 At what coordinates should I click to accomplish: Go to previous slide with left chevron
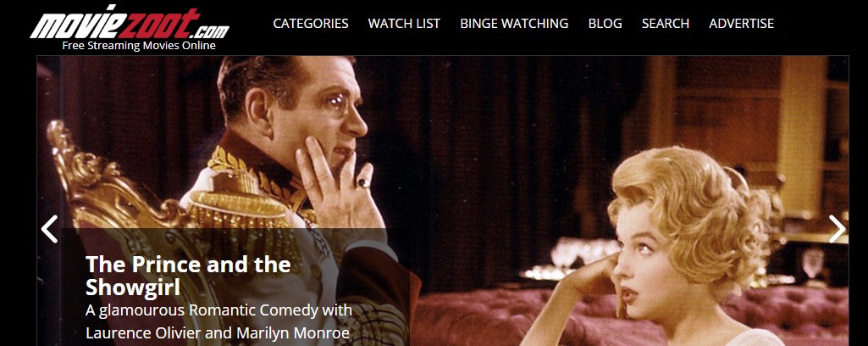pos(50,229)
